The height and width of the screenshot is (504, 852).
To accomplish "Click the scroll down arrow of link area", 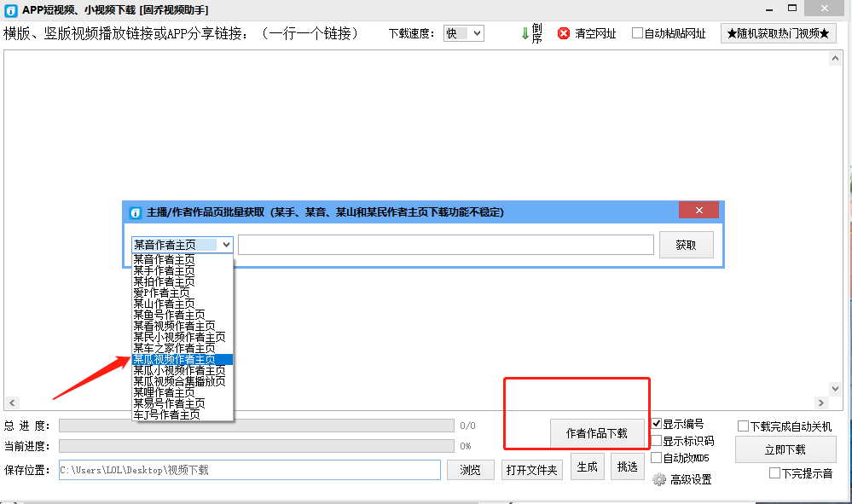I will [835, 388].
